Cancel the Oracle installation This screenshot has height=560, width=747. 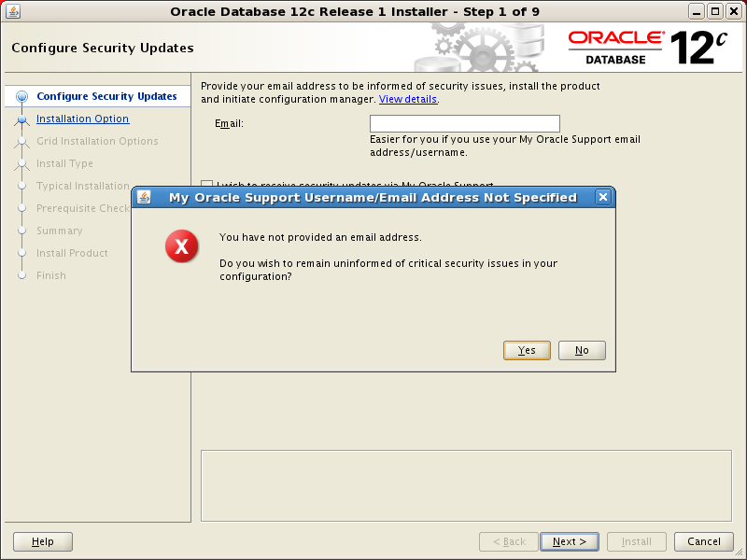coord(704,541)
